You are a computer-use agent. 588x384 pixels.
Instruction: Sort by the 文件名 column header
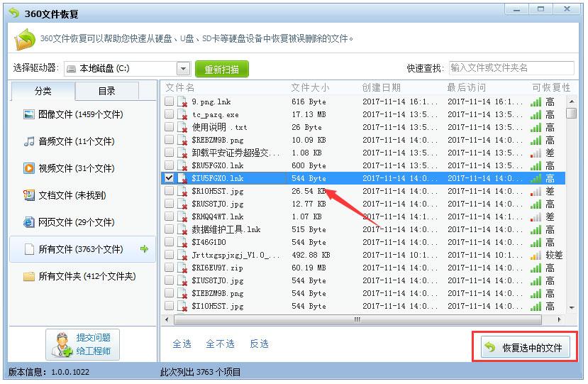click(180, 88)
